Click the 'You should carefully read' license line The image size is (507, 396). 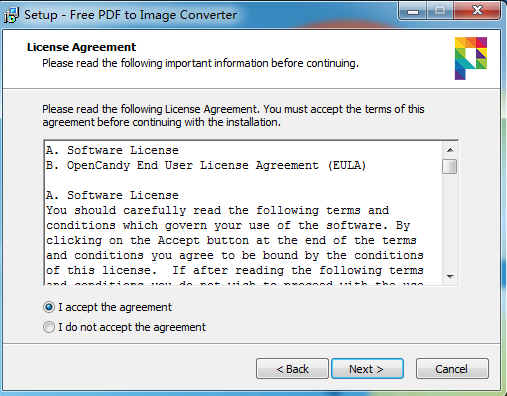(x=217, y=210)
